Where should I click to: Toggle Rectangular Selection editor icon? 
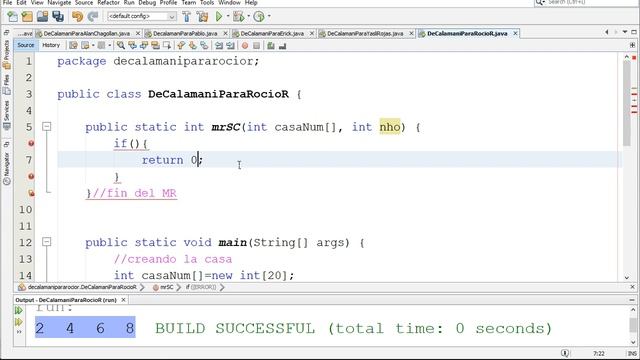point(167,45)
